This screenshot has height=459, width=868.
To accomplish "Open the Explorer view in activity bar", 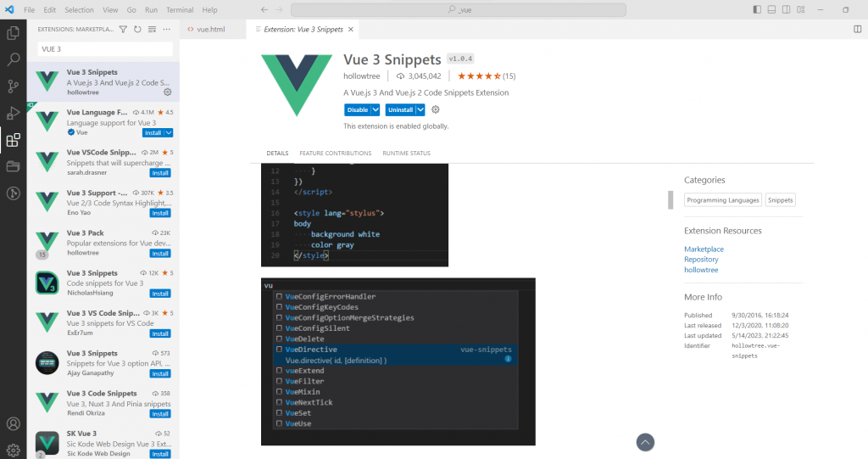I will tap(13, 33).
